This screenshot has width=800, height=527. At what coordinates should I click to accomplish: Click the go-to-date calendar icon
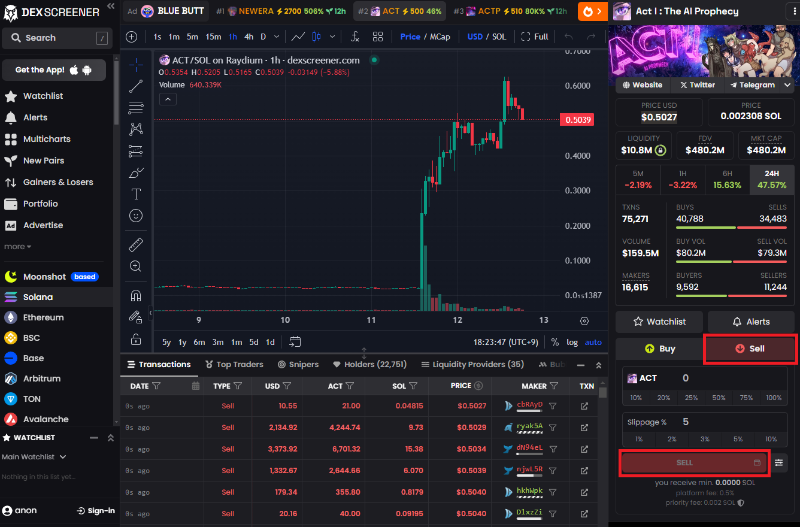pos(295,342)
